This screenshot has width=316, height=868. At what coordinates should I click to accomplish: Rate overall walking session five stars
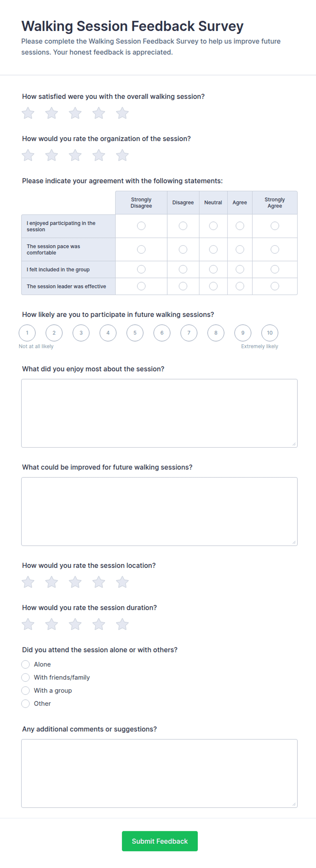tap(122, 113)
